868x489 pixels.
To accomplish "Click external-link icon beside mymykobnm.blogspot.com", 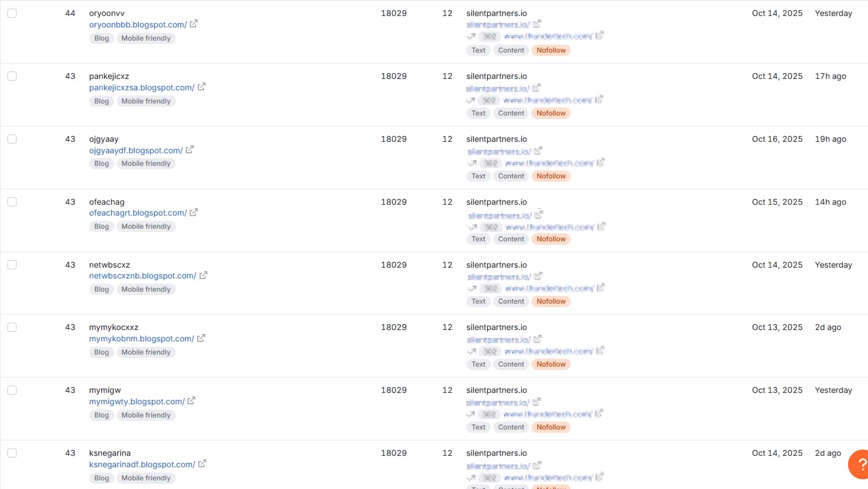I will pos(201,338).
